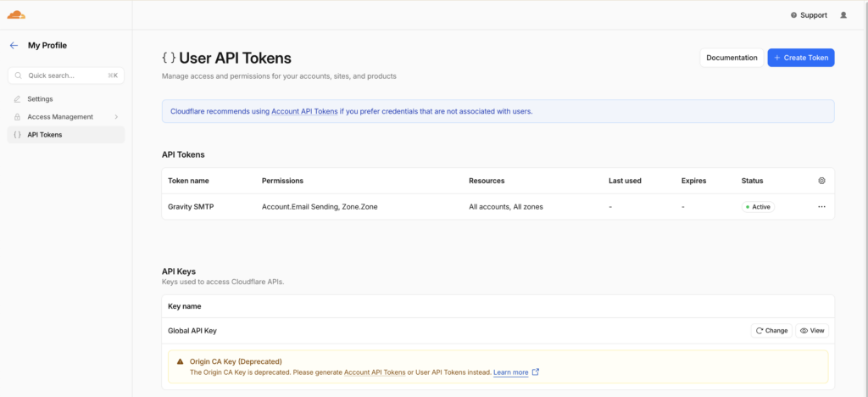
Task: Click the My Profile heading
Action: click(47, 46)
